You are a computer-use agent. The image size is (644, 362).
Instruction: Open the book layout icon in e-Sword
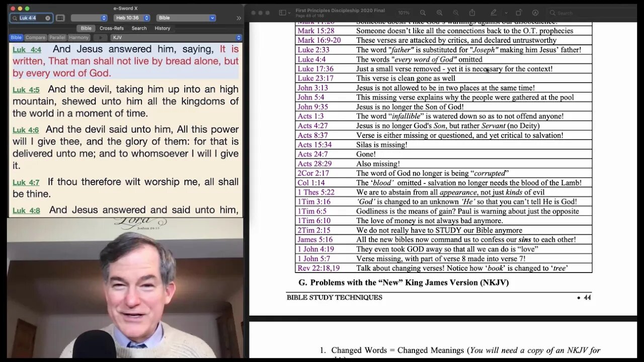[60, 18]
